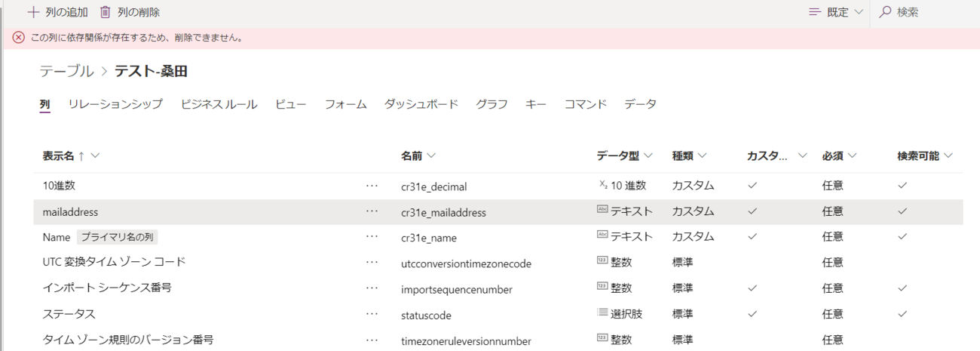
Task: Open the 既定 view dropdown
Action: point(836,12)
